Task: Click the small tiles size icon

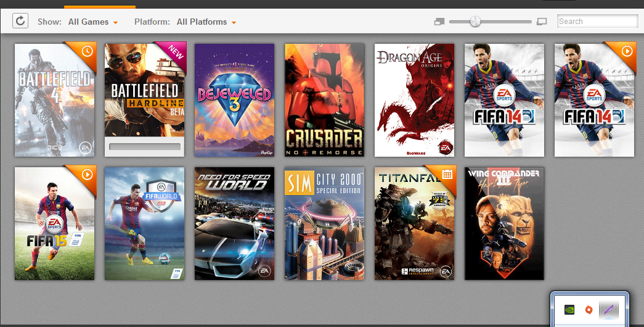Action: 439,22
